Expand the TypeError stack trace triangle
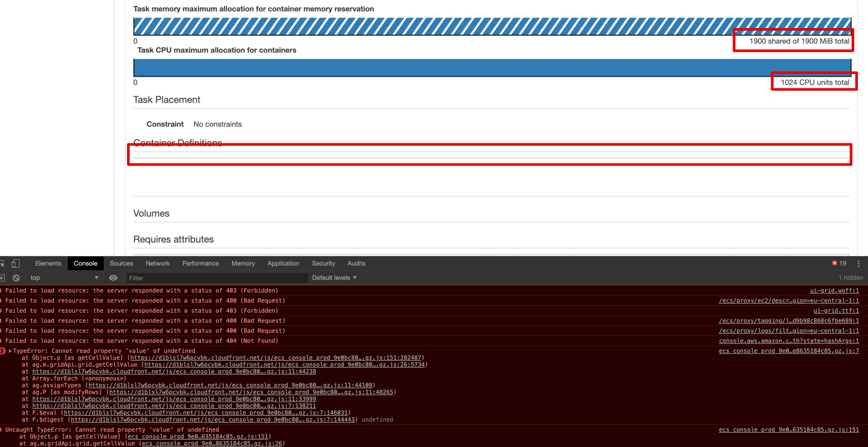This screenshot has height=447, width=868. (x=10, y=351)
